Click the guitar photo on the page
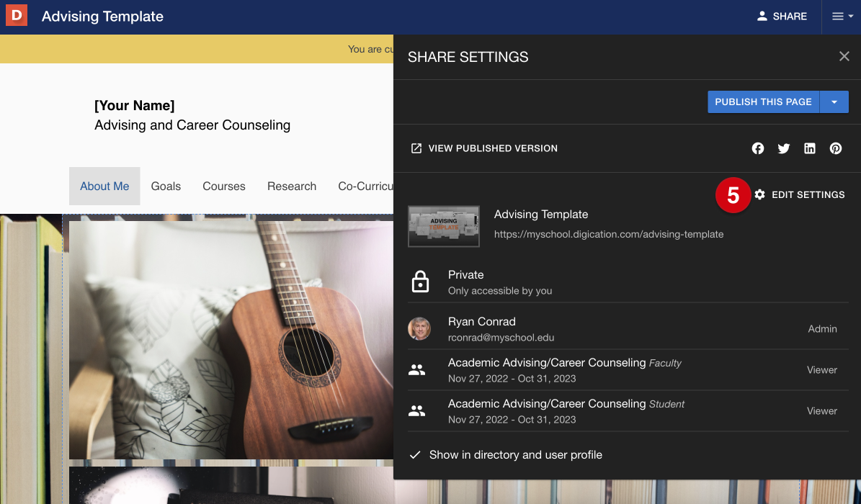Image resolution: width=861 pixels, height=504 pixels. pyautogui.click(x=231, y=340)
